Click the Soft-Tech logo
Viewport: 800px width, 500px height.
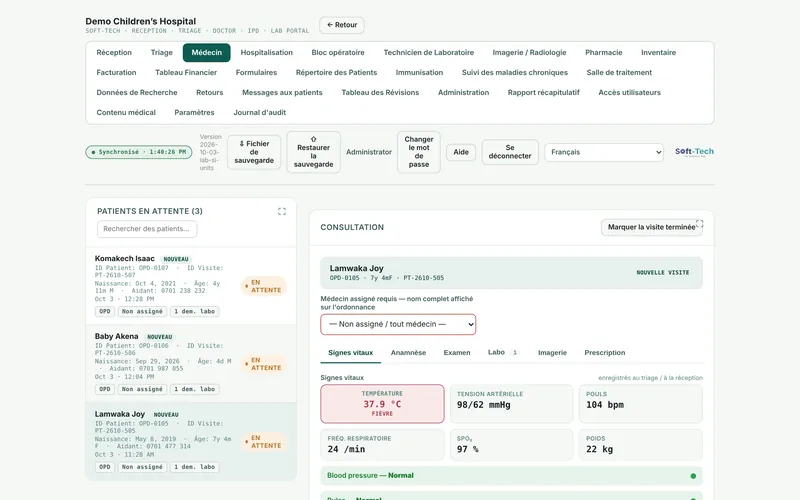(x=694, y=152)
